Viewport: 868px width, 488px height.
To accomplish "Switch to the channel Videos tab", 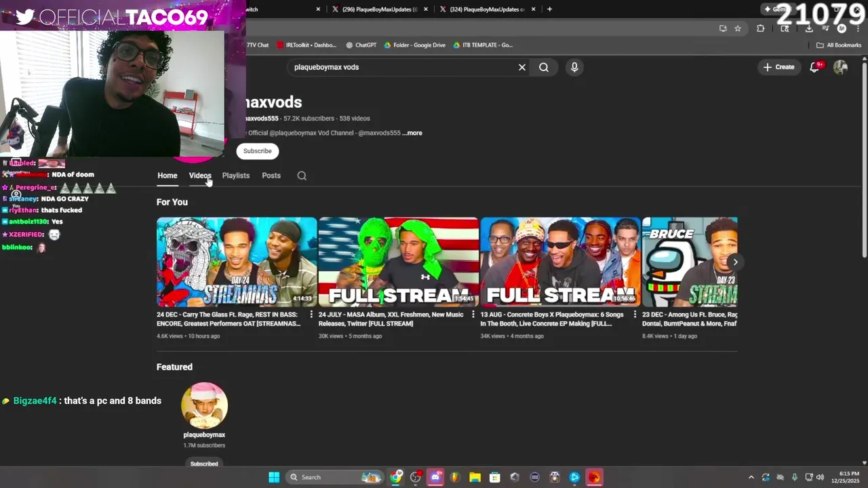I will 200,176.
